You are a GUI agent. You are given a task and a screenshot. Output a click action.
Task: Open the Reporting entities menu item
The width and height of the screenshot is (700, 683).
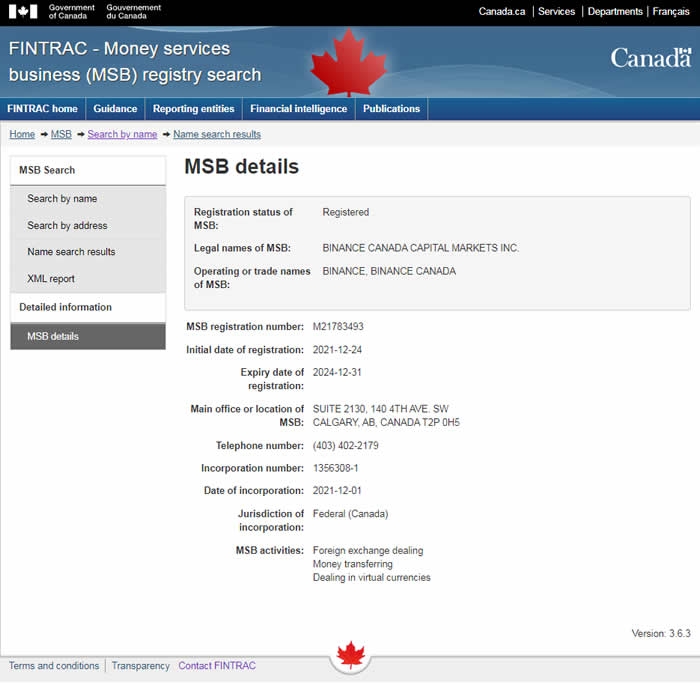point(193,109)
